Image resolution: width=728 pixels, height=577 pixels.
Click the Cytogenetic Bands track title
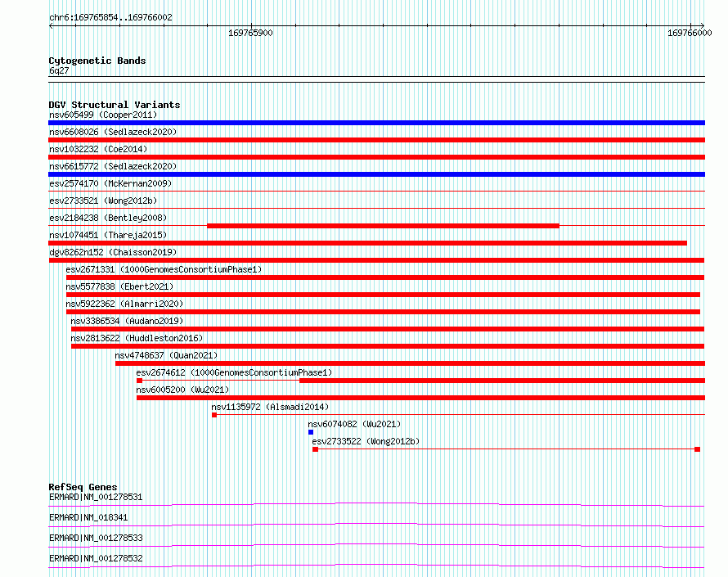[x=97, y=61]
